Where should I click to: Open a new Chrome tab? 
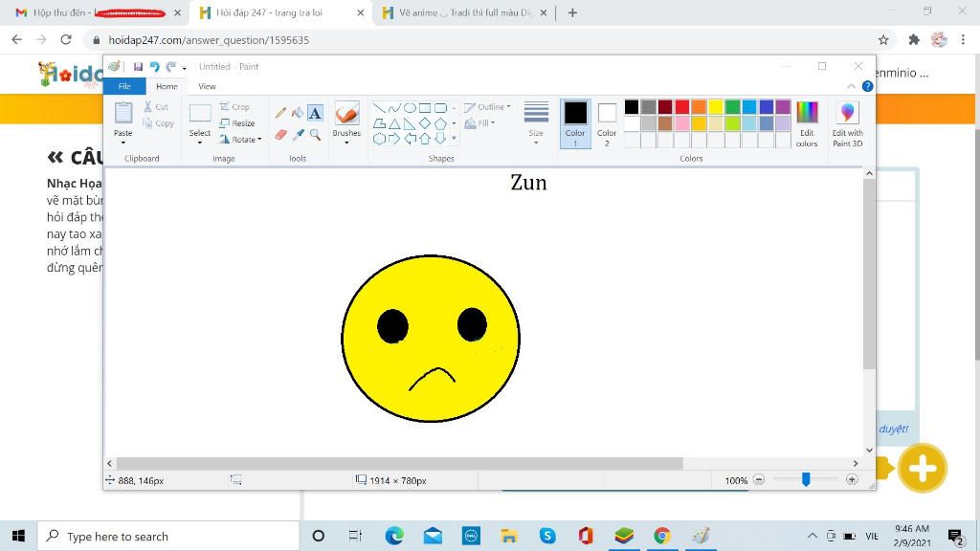(572, 12)
